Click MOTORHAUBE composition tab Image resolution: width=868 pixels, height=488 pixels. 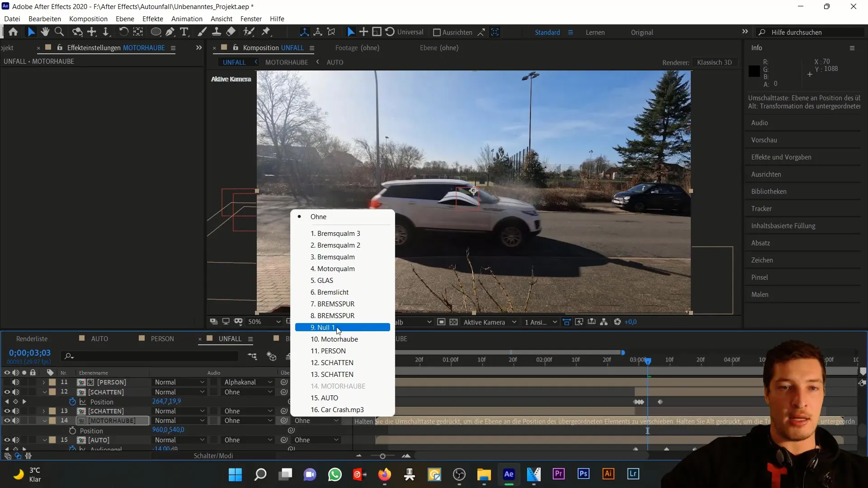[286, 62]
